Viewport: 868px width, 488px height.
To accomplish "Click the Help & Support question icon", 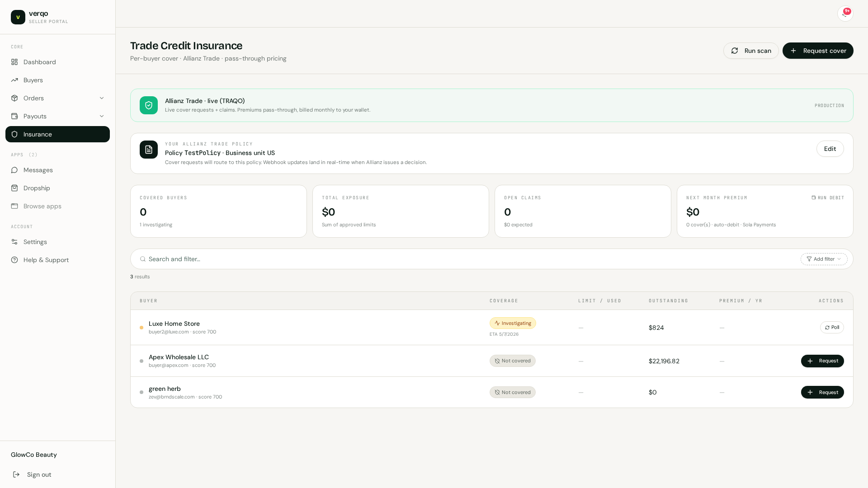I will (x=14, y=260).
